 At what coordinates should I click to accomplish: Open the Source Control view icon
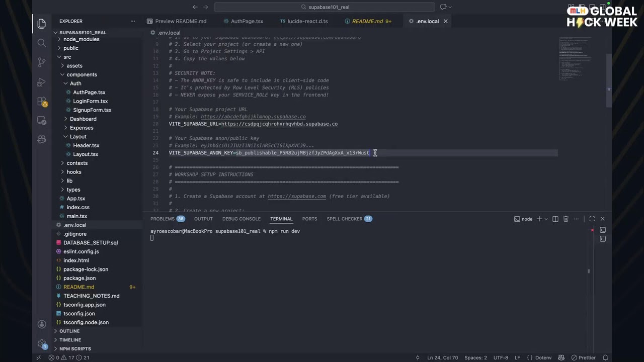point(42,62)
